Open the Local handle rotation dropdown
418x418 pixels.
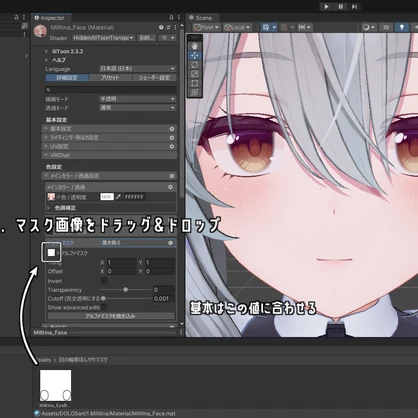[x=236, y=27]
